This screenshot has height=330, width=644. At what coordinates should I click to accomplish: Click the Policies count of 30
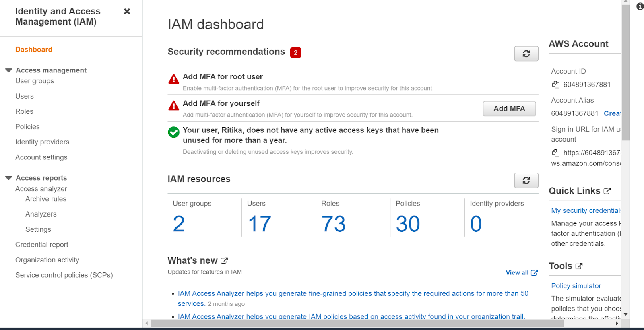click(408, 224)
